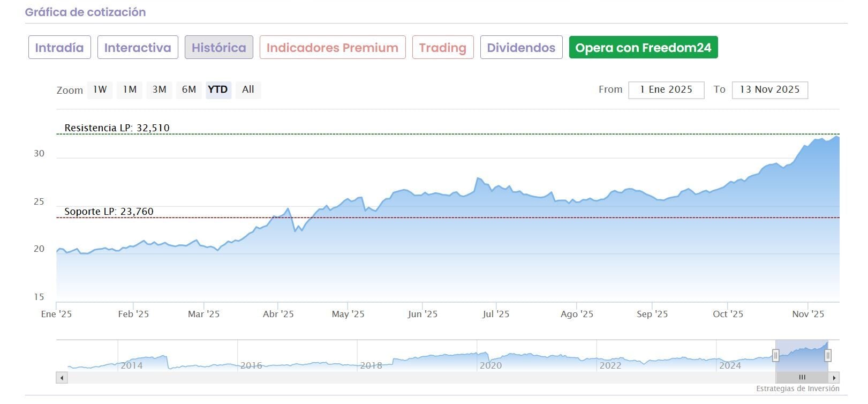
Task: Choose the 3M zoom range
Action: [159, 89]
